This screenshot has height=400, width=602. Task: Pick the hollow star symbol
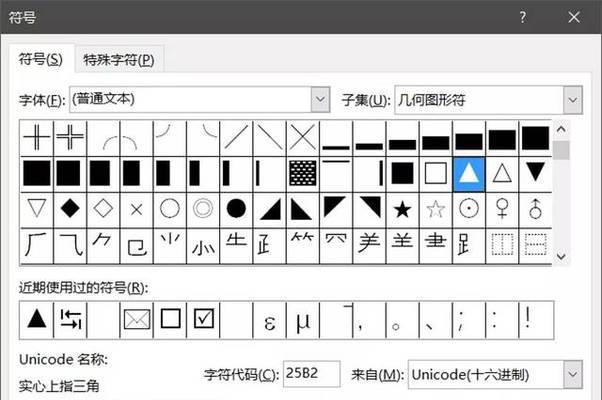[436, 210]
